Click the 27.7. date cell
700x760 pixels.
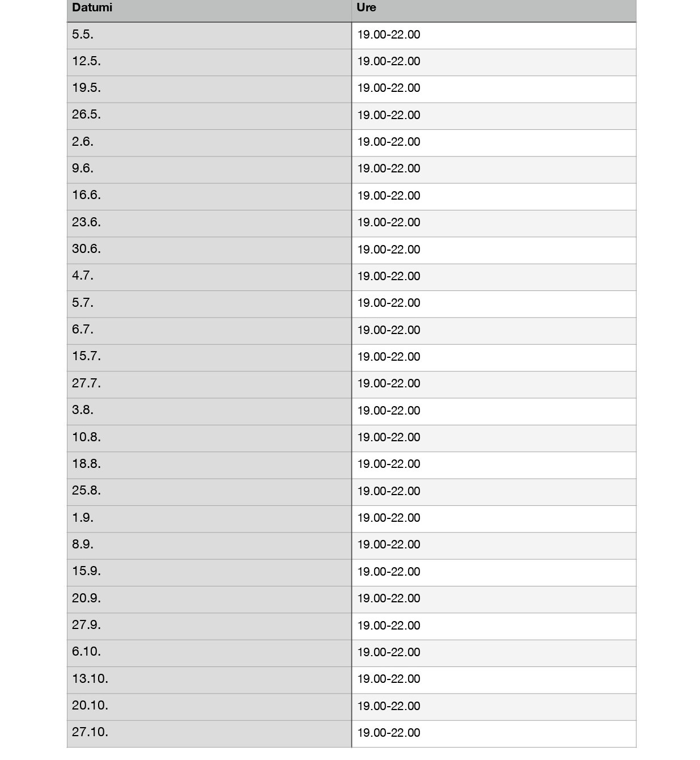point(209,384)
